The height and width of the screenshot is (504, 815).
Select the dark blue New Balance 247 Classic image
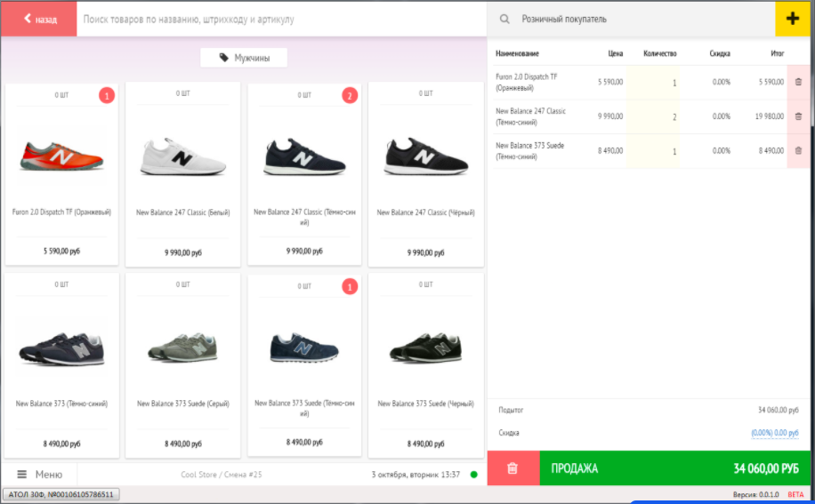[304, 156]
